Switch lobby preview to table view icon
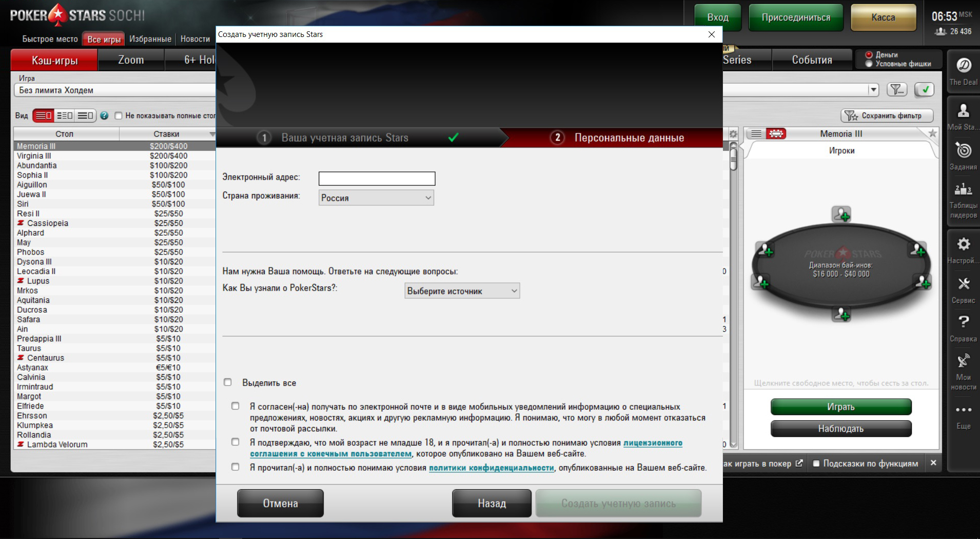This screenshot has width=980, height=539. [x=776, y=133]
